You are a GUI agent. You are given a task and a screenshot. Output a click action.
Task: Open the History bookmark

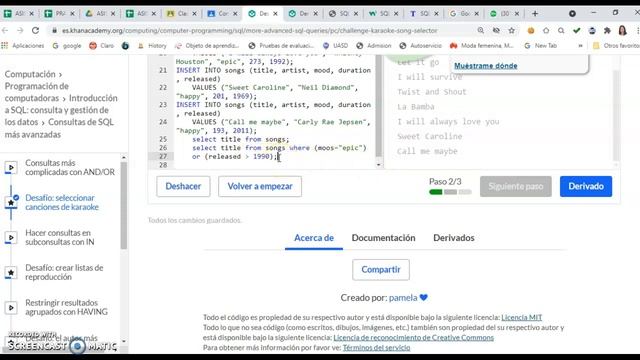tap(152, 46)
